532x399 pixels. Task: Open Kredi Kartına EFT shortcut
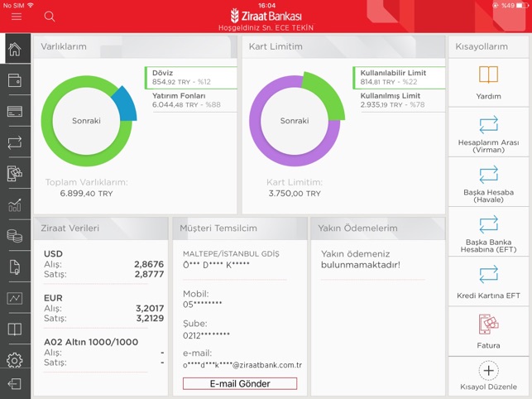click(x=488, y=282)
